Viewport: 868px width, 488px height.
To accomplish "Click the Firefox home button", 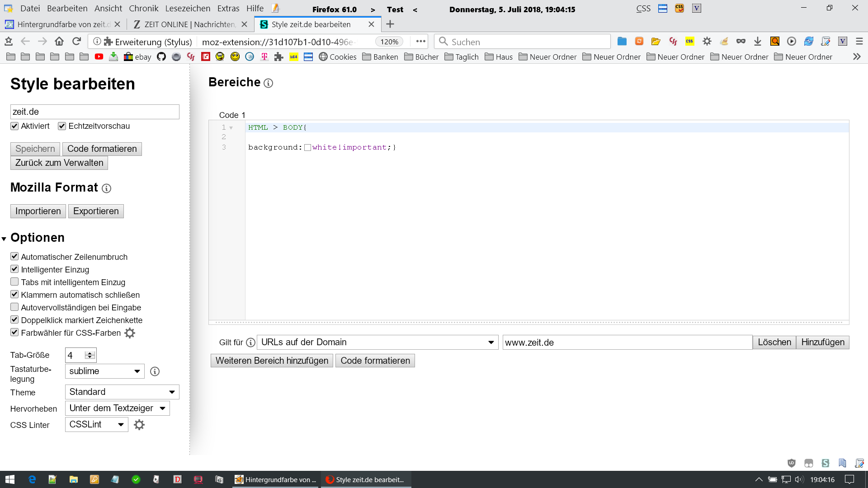I will point(59,42).
